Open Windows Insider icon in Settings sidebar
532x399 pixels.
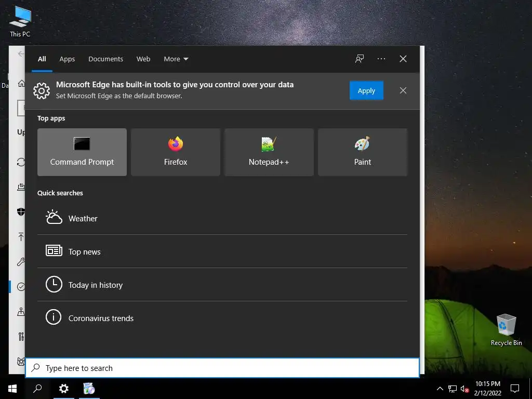click(x=21, y=362)
